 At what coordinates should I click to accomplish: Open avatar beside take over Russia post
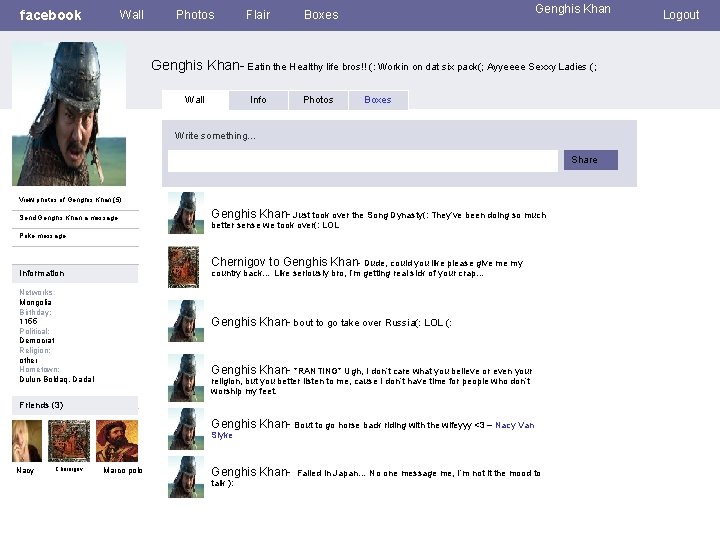tap(186, 321)
